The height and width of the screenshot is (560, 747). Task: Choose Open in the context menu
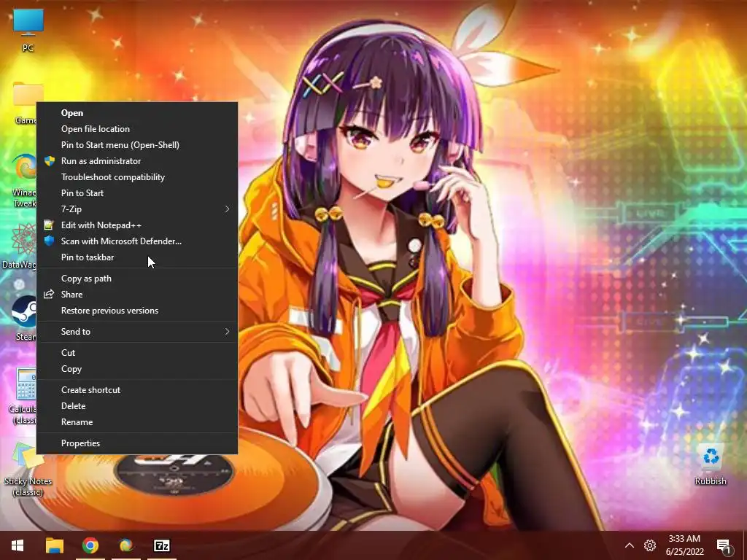tap(137, 113)
